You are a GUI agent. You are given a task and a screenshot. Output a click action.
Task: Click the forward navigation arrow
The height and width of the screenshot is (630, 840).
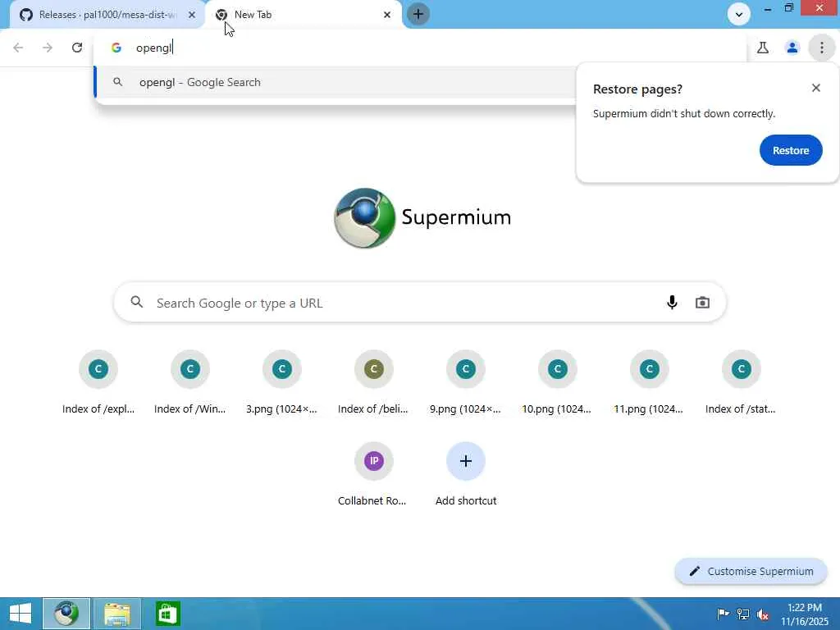(x=48, y=48)
